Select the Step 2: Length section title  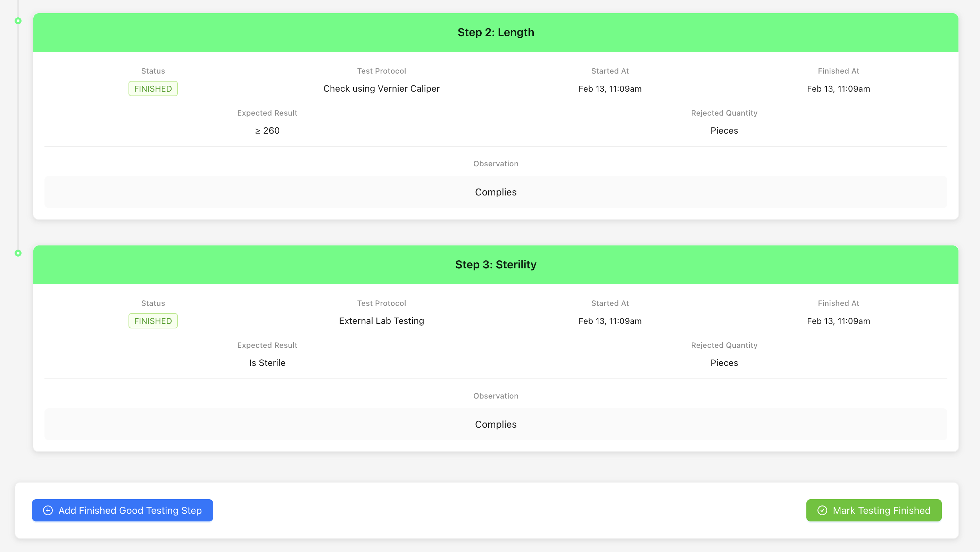click(496, 32)
